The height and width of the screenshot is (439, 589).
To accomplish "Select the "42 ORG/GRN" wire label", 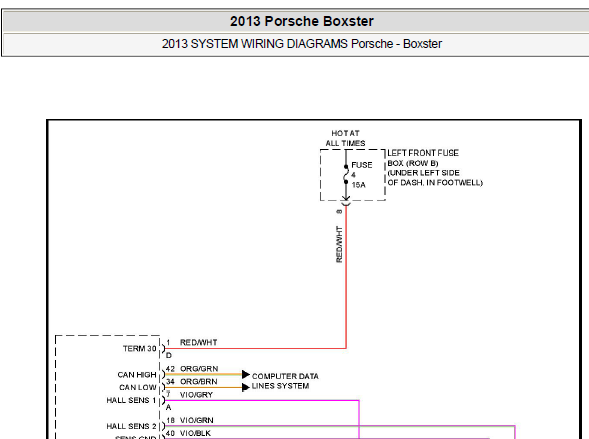I will click(192, 369).
